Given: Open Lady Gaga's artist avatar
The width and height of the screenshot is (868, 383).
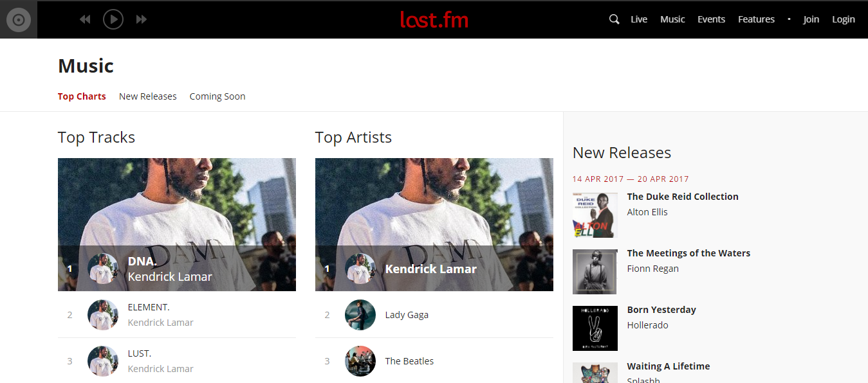Looking at the screenshot, I should pos(360,315).
